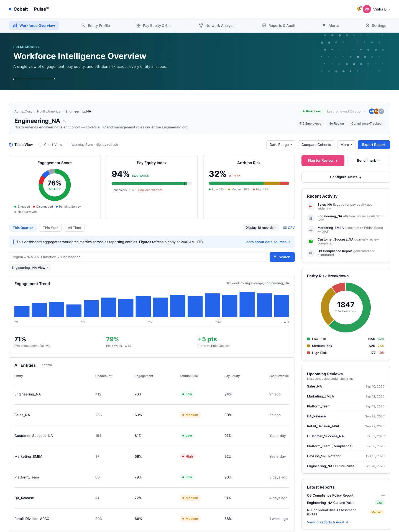Click the +2 reviewers avatar badge
The image size is (399, 532).
tap(382, 111)
